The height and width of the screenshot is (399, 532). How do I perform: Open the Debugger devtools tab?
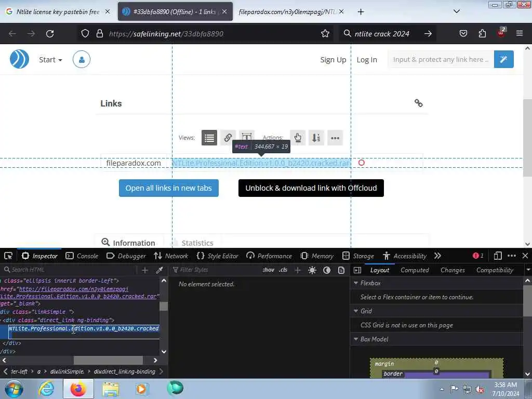pos(126,256)
